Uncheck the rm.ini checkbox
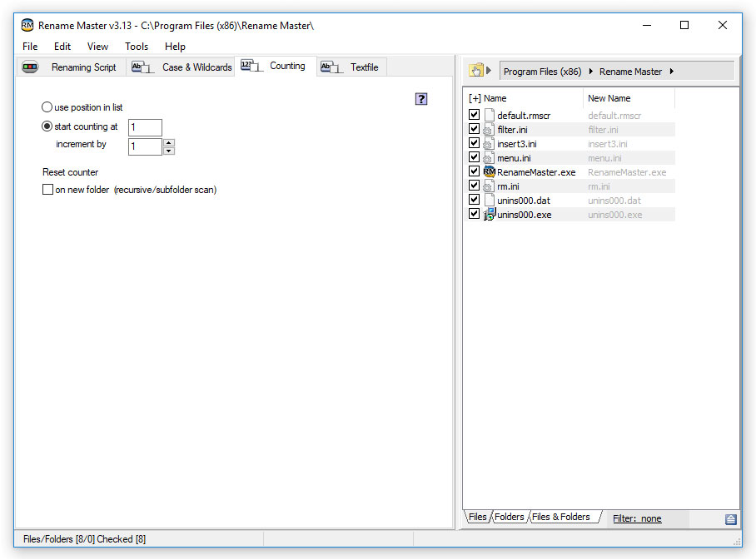The image size is (756, 560). (474, 185)
